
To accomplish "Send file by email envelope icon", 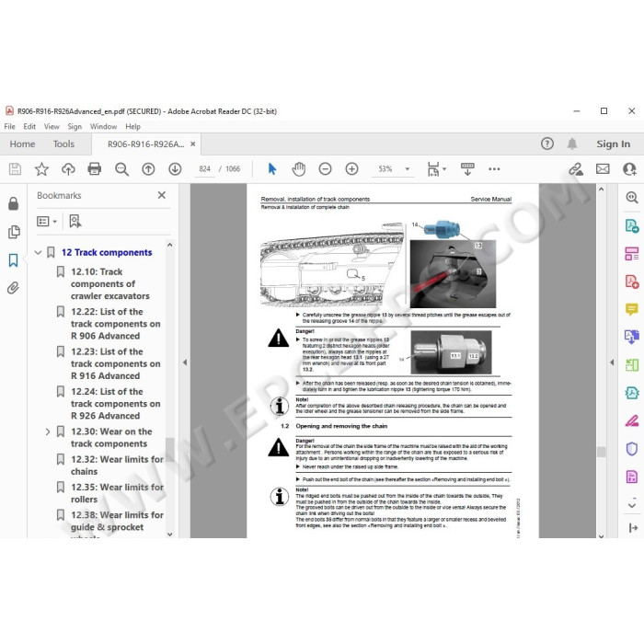I will [603, 168].
